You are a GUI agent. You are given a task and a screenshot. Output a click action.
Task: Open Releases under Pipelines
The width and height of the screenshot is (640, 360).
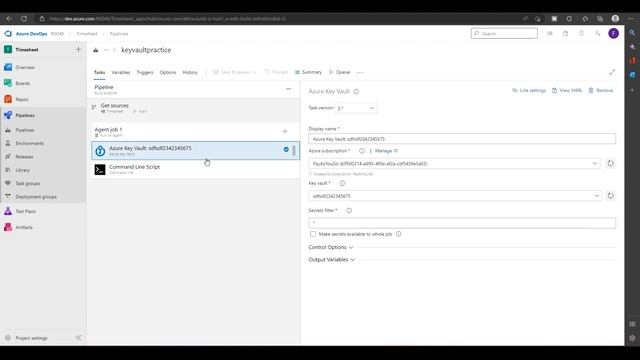(24, 157)
